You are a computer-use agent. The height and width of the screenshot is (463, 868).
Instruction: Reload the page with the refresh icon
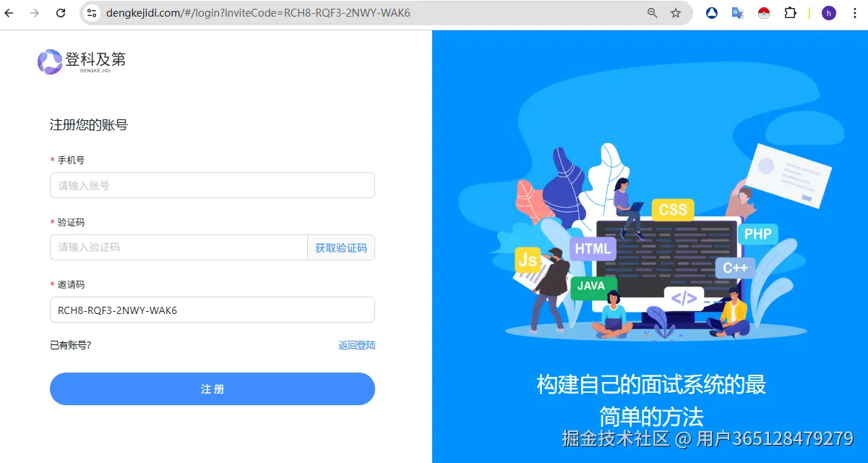[x=61, y=13]
